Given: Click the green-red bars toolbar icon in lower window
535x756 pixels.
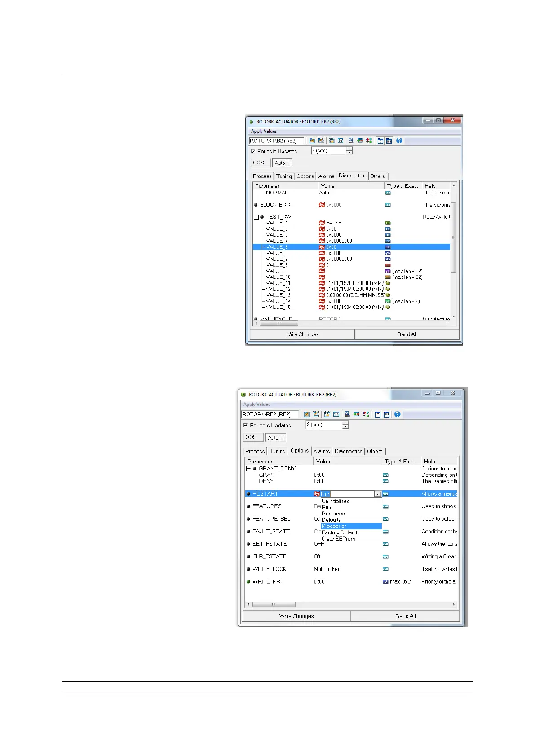Looking at the screenshot, I should [x=356, y=414].
